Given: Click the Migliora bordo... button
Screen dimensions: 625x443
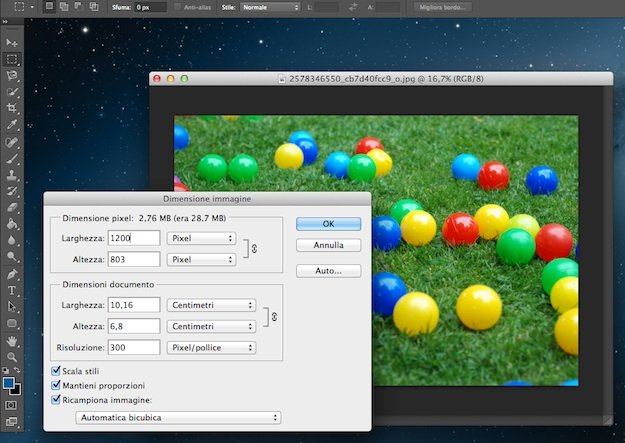Looking at the screenshot, I should click(442, 7).
